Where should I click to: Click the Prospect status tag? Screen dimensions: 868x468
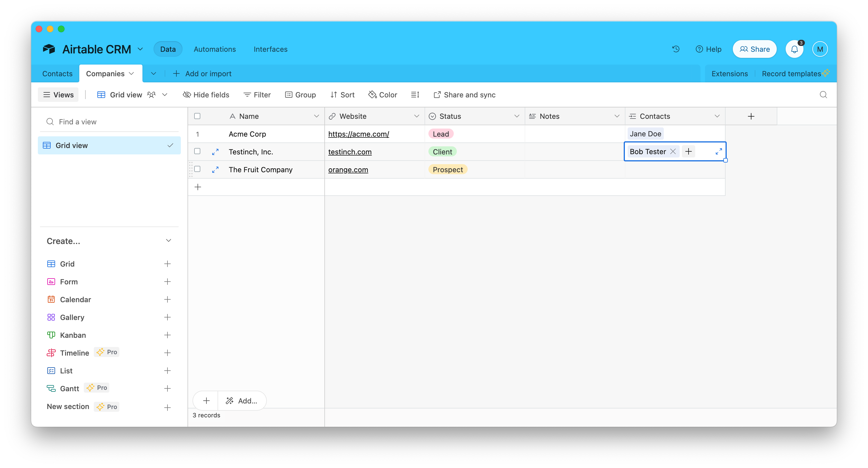coord(448,170)
